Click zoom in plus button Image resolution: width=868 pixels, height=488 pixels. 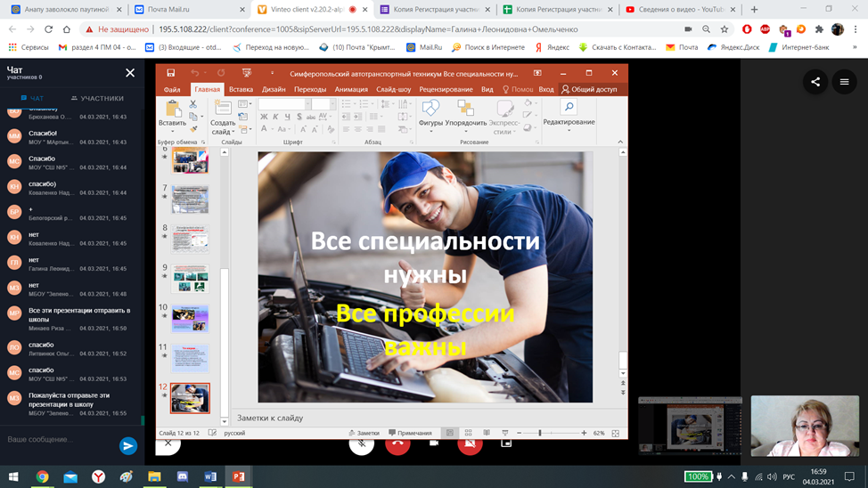[x=584, y=433]
